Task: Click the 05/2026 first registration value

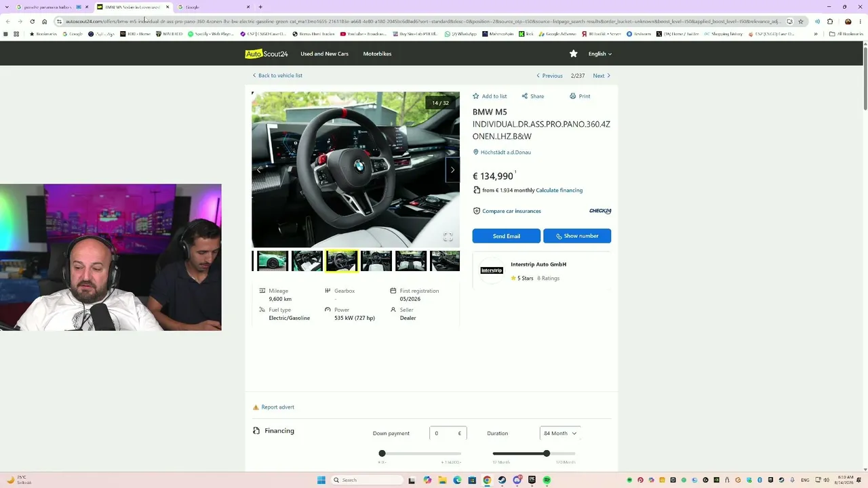Action: 410,299
